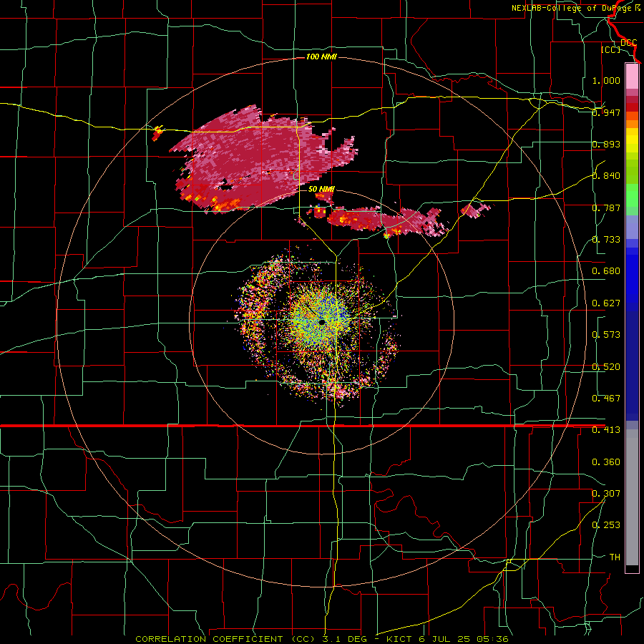Select the 0.947 legend value
644x644 pixels.
tap(606, 112)
